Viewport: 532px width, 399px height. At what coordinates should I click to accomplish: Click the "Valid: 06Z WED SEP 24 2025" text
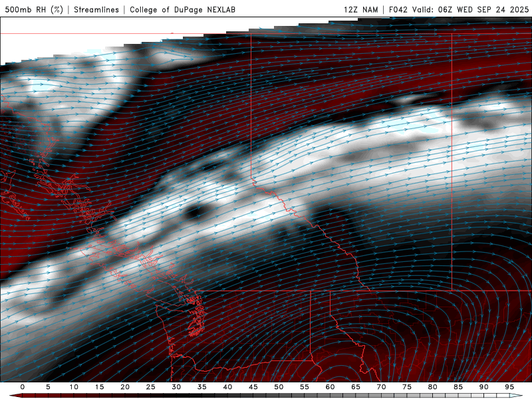470,9
